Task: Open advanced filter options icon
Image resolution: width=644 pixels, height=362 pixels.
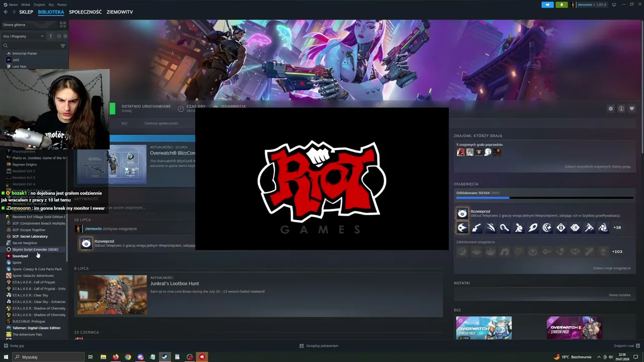Action: 63,46
